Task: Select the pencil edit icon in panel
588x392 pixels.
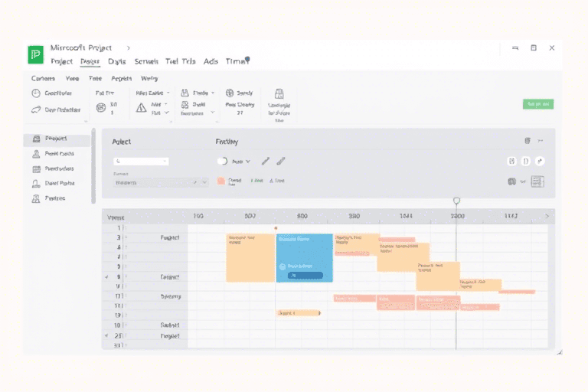Action: [266, 162]
